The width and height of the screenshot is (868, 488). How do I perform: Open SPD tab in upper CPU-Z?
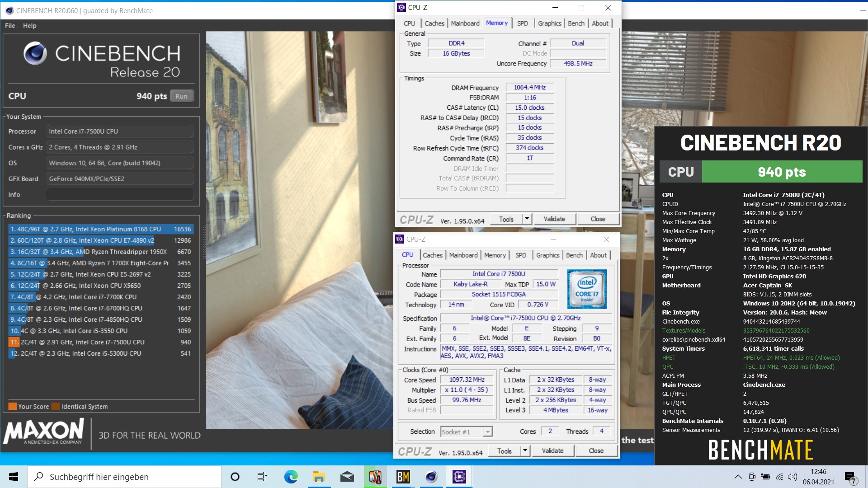point(523,23)
